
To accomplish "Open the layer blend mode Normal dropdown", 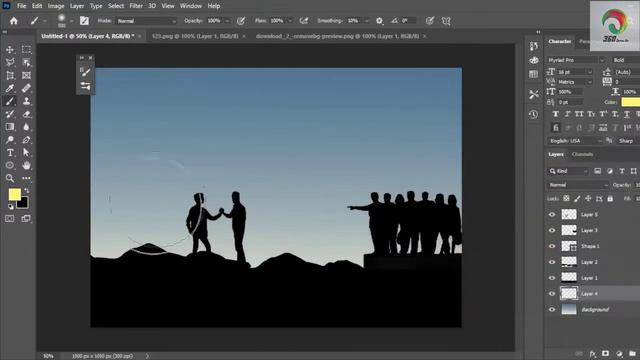I will click(x=578, y=185).
